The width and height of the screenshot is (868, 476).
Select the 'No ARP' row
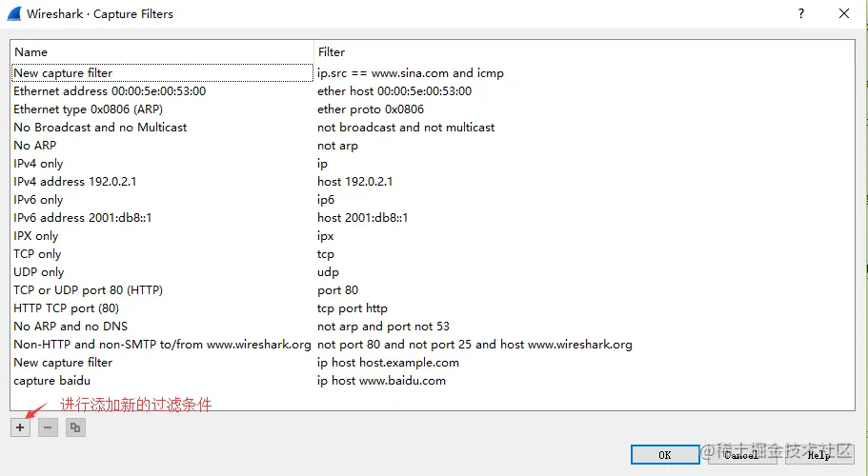(x=35, y=146)
